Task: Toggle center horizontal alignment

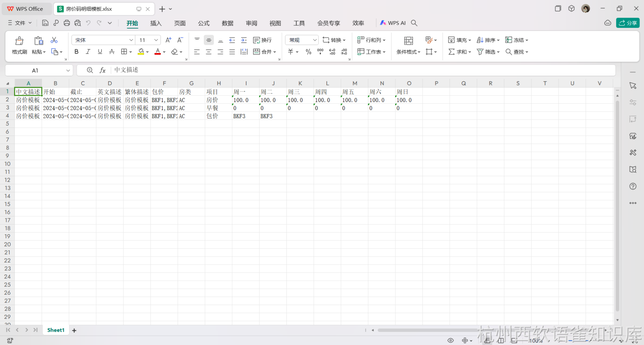Action: click(x=209, y=52)
